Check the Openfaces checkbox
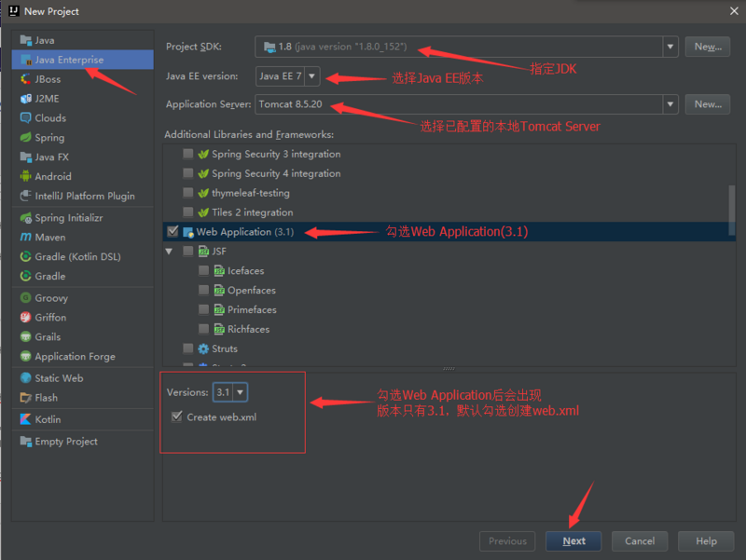Viewport: 746px width, 560px height. (203, 290)
